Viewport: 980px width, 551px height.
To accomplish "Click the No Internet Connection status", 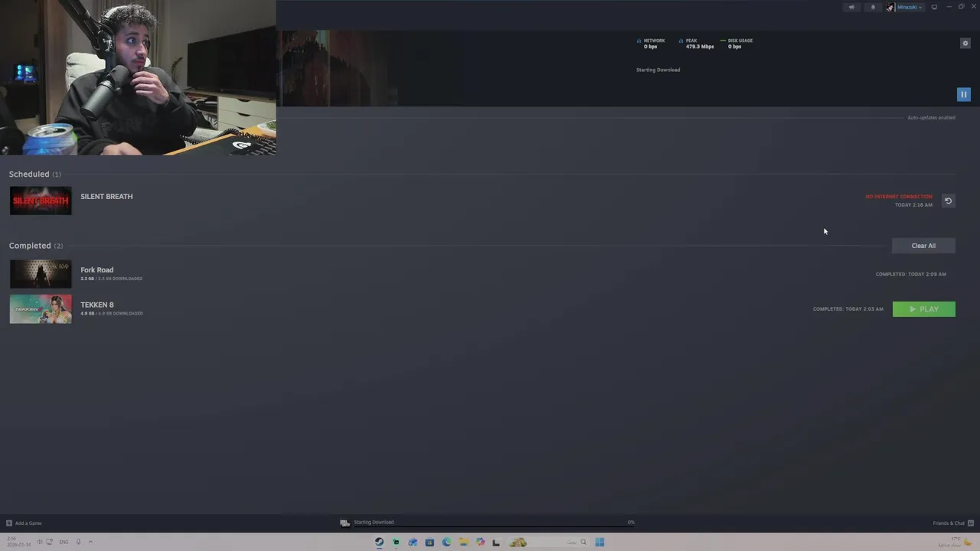I will click(x=899, y=197).
